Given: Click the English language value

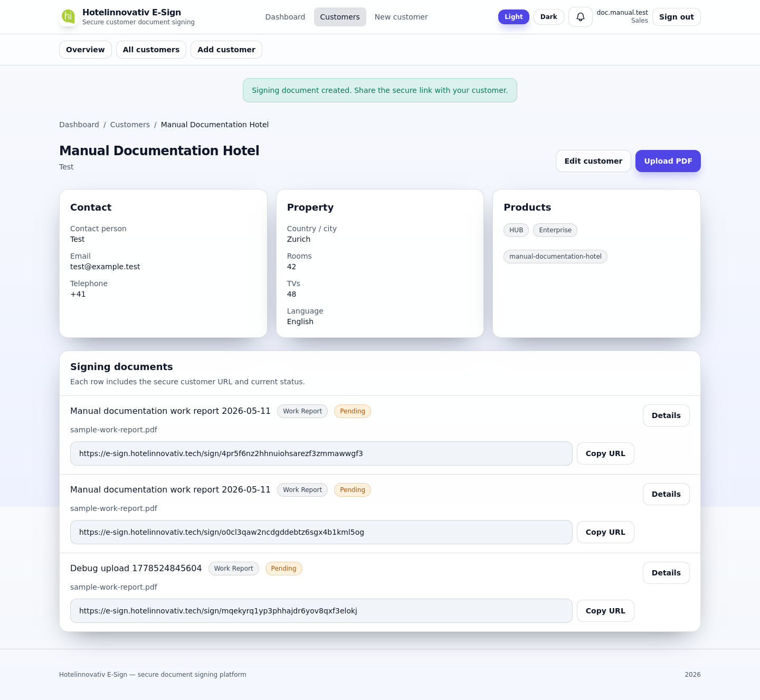Looking at the screenshot, I should click(x=300, y=321).
